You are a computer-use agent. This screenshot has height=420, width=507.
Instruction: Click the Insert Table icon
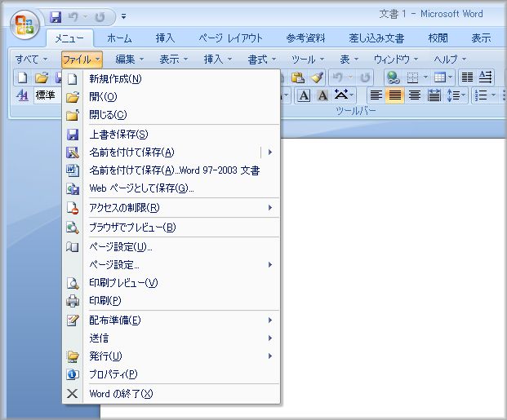[440, 77]
